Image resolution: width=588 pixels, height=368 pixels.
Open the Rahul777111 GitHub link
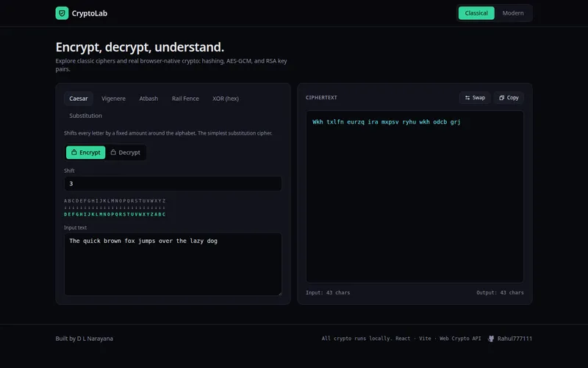point(509,339)
